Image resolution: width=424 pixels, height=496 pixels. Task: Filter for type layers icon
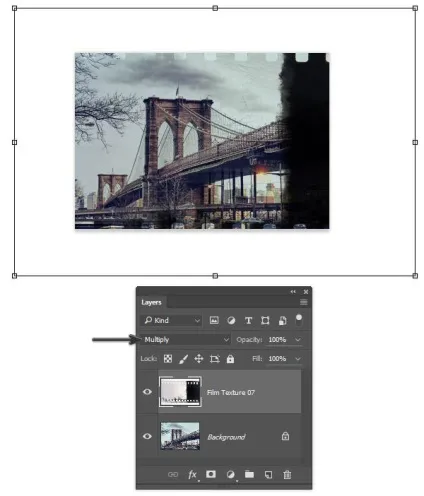[x=248, y=320]
